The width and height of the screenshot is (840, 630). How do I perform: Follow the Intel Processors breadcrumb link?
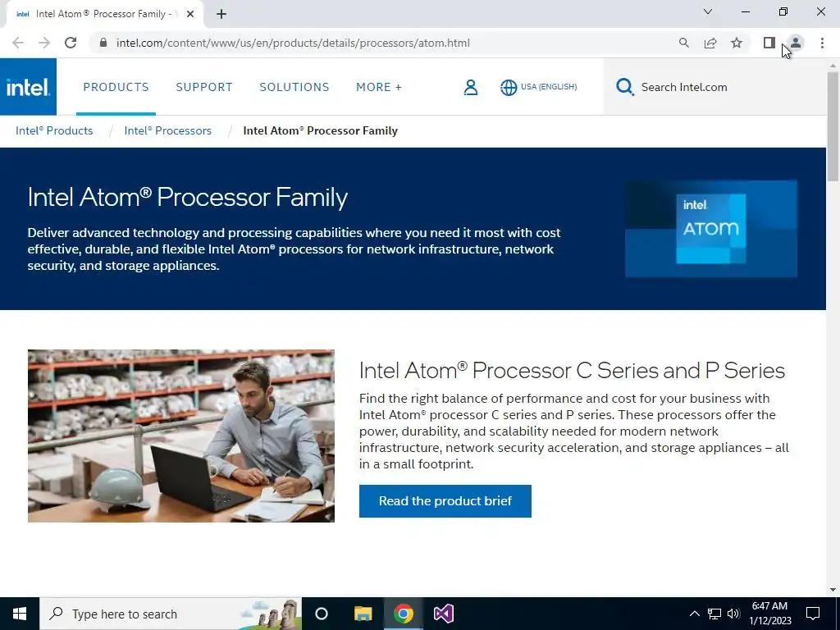click(167, 130)
